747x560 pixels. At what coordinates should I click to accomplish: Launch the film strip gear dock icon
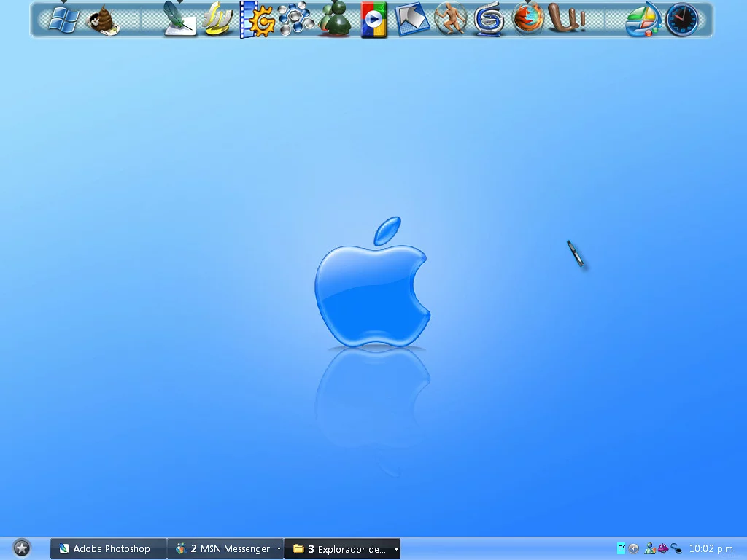point(257,20)
